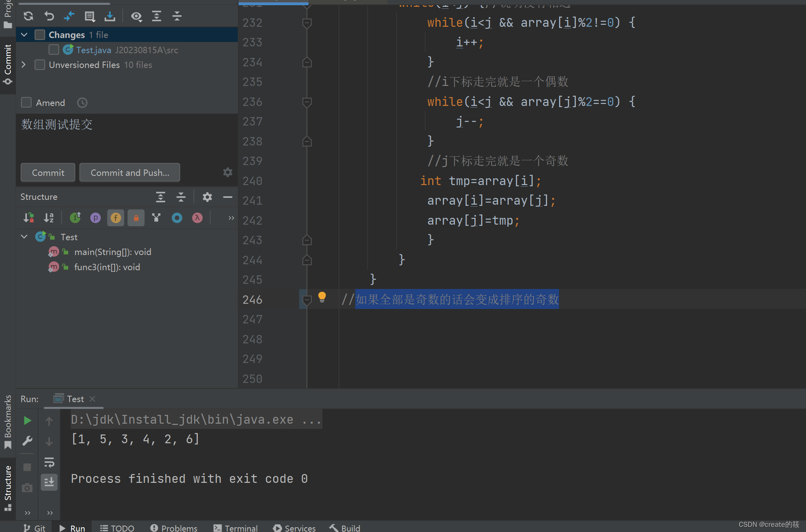
Task: Click the Shelve silently download icon
Action: (x=109, y=16)
